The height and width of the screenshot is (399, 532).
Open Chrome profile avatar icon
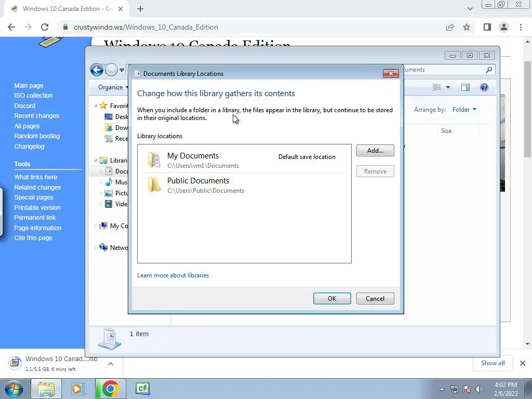pyautogui.click(x=504, y=27)
